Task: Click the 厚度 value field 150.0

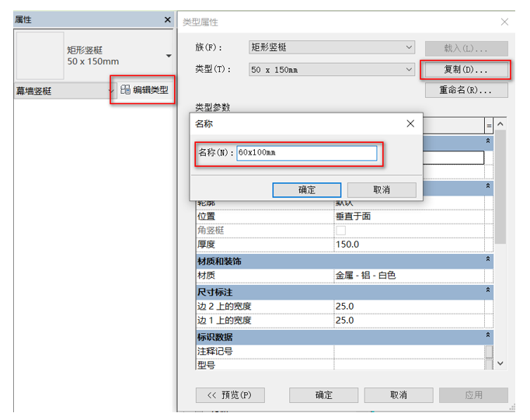Action: pyautogui.click(x=408, y=245)
